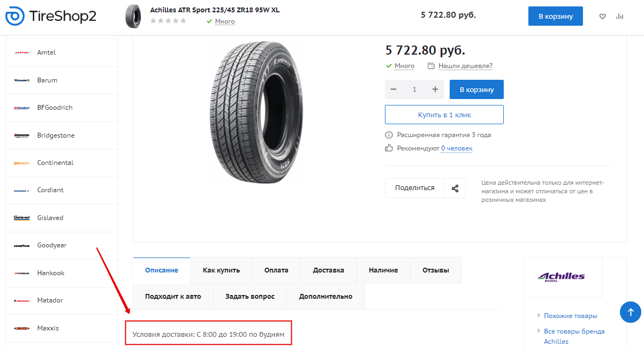Open the Нашли дешевле? link
The height and width of the screenshot is (348, 644).
coord(465,66)
